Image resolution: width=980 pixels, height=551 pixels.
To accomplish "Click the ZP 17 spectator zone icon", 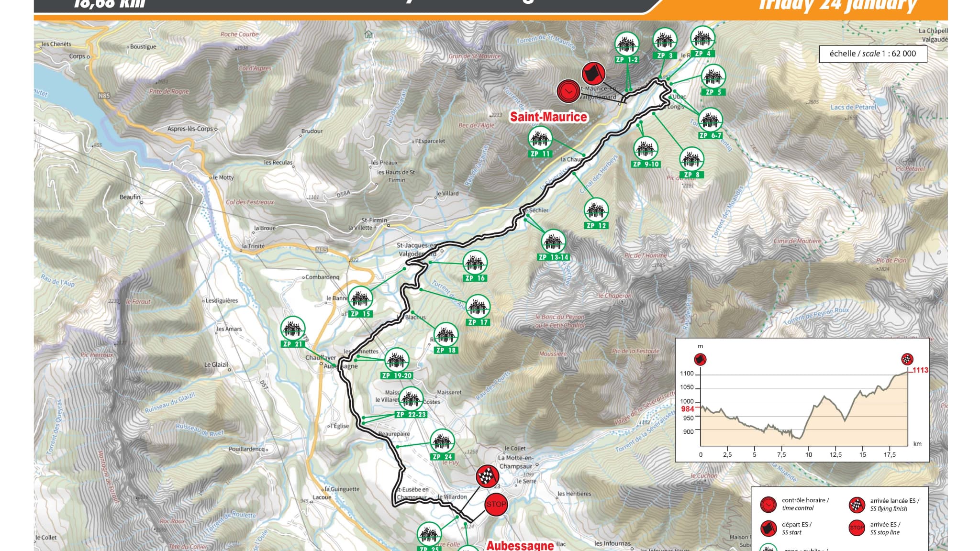I will (478, 307).
